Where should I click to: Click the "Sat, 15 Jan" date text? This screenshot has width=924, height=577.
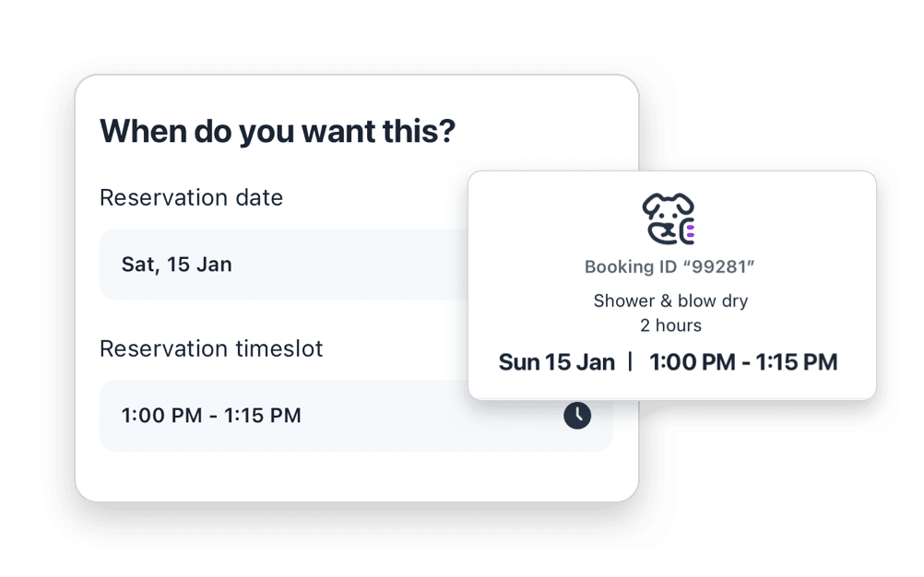[x=176, y=265]
